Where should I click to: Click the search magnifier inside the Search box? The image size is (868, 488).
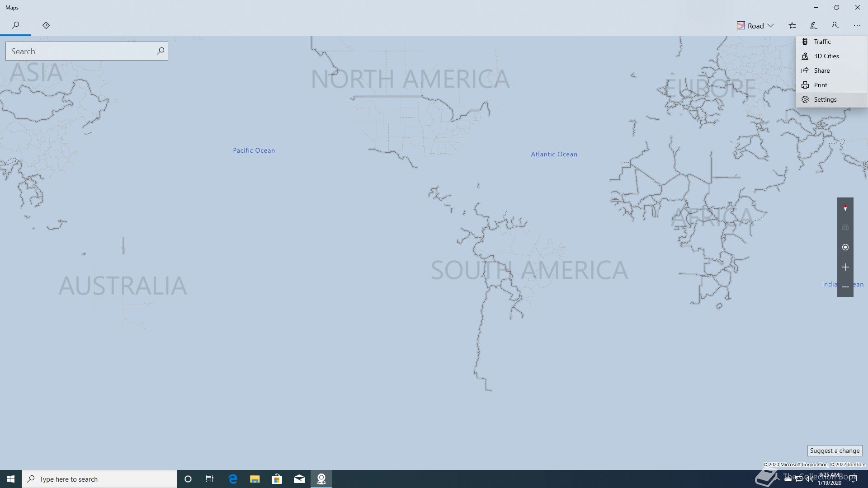click(160, 51)
